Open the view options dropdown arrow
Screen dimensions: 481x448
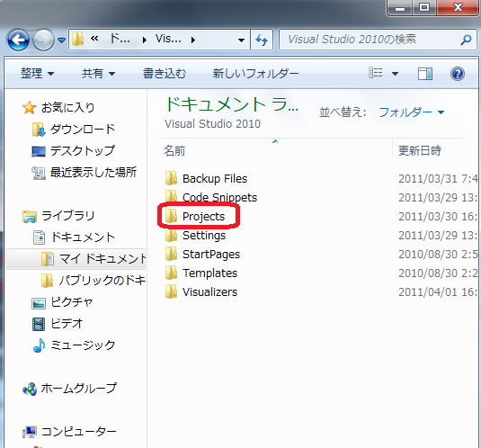point(395,74)
